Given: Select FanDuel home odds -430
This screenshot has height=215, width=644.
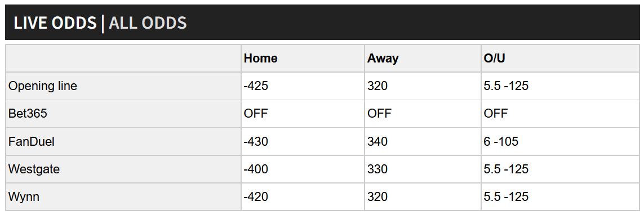Looking at the screenshot, I should tap(256, 142).
